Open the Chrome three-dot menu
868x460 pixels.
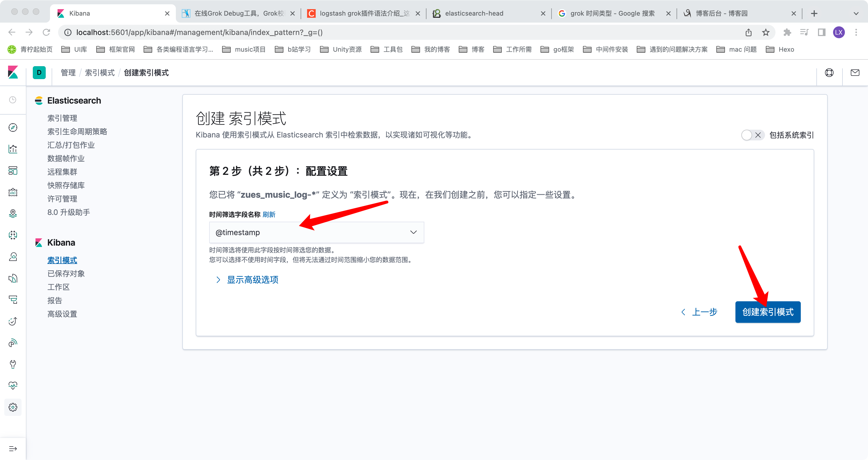pyautogui.click(x=856, y=32)
